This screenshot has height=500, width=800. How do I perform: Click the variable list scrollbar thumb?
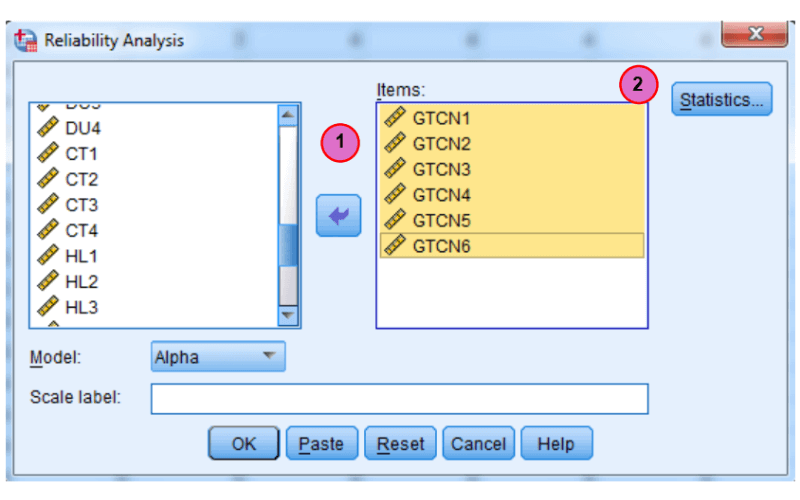point(288,245)
